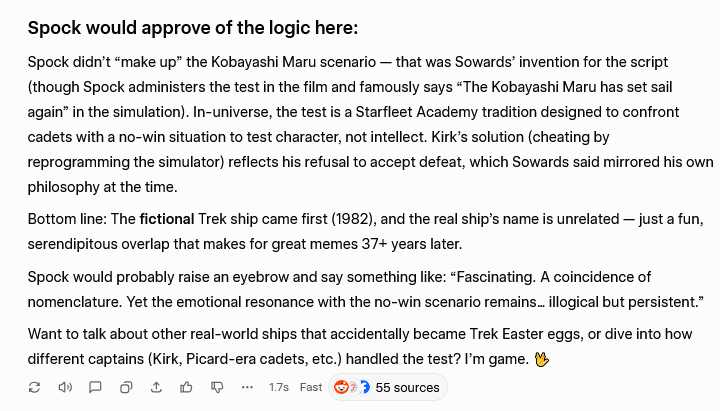Open the comment bubble icon for the reply
This screenshot has height=411, width=720.
(x=95, y=387)
